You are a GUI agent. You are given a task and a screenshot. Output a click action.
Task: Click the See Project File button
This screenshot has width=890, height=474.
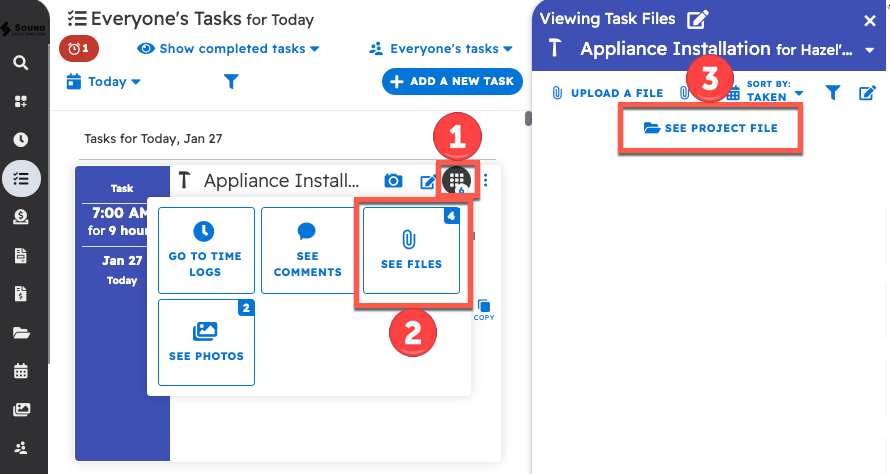(710, 128)
